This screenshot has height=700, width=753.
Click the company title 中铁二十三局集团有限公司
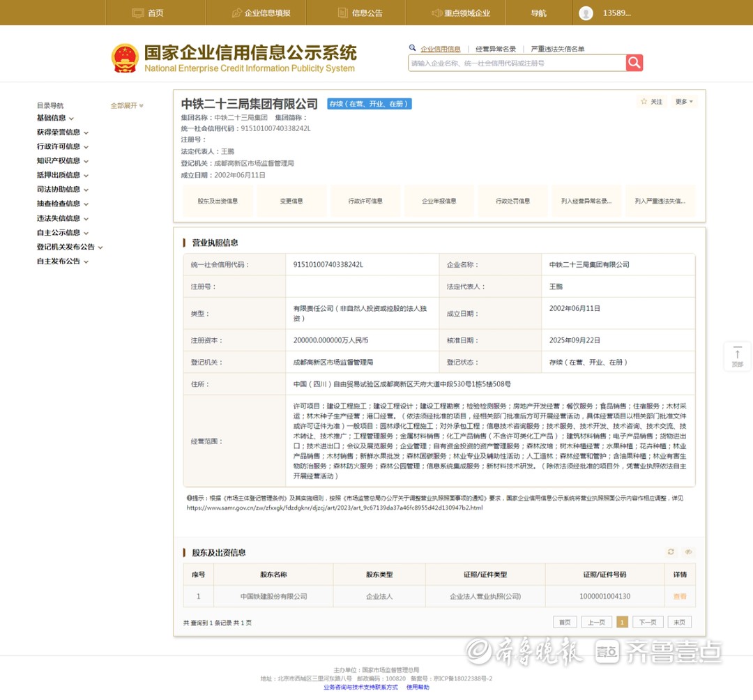click(249, 104)
